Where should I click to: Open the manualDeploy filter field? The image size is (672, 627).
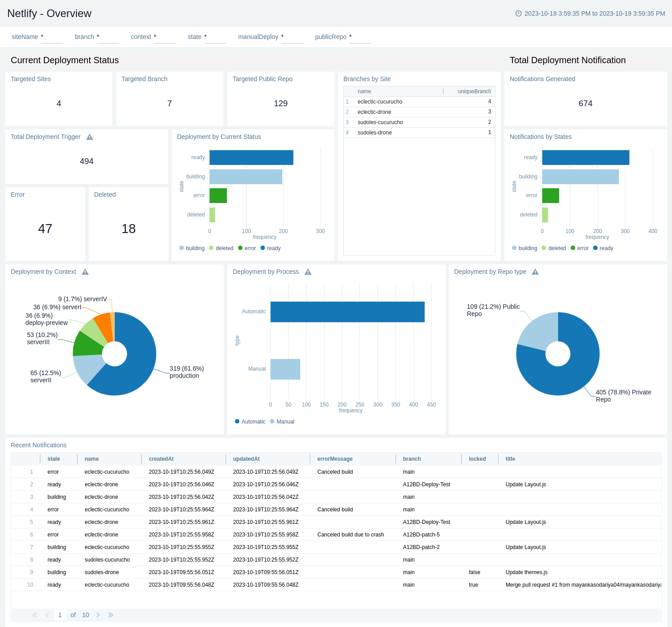click(292, 37)
